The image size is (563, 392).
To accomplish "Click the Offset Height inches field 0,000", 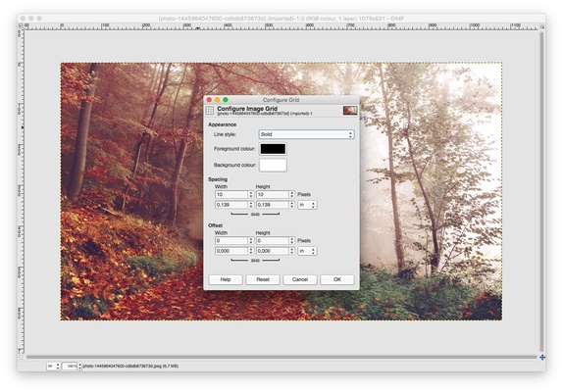I will click(x=272, y=251).
